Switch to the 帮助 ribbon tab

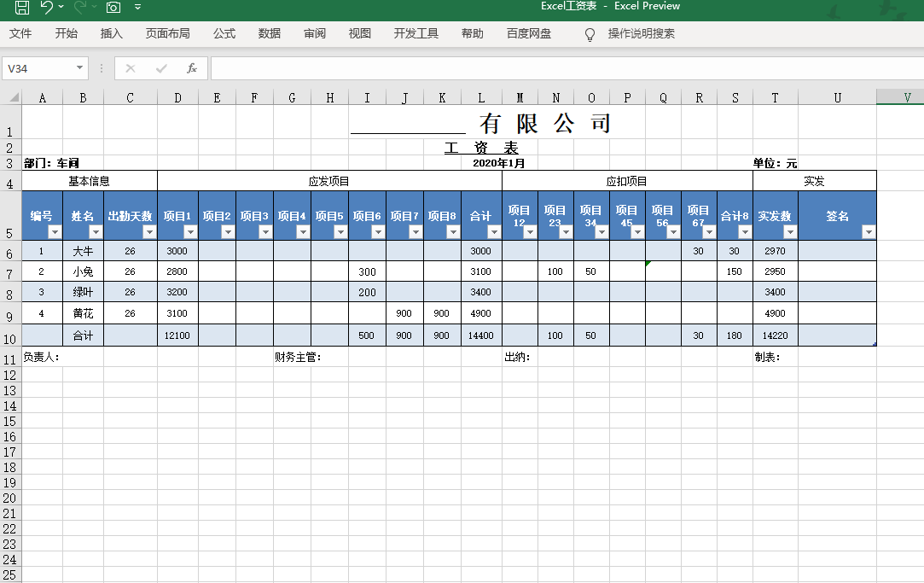click(473, 33)
